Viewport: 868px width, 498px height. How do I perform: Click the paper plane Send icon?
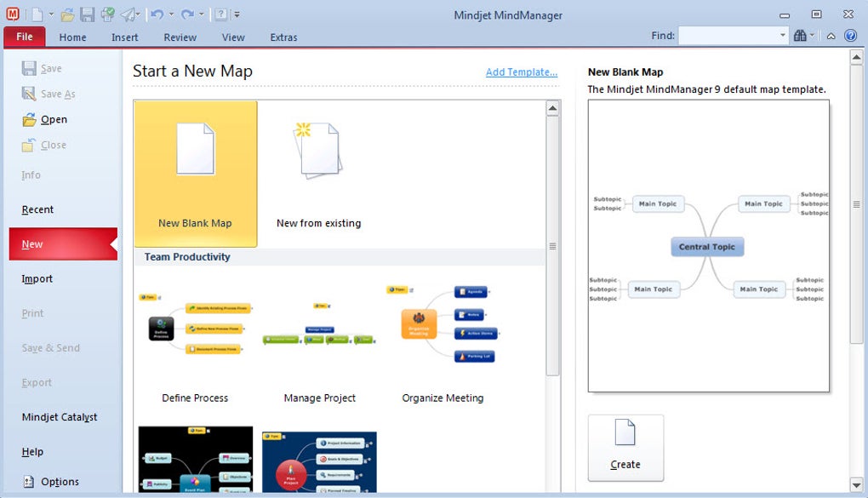coord(128,14)
